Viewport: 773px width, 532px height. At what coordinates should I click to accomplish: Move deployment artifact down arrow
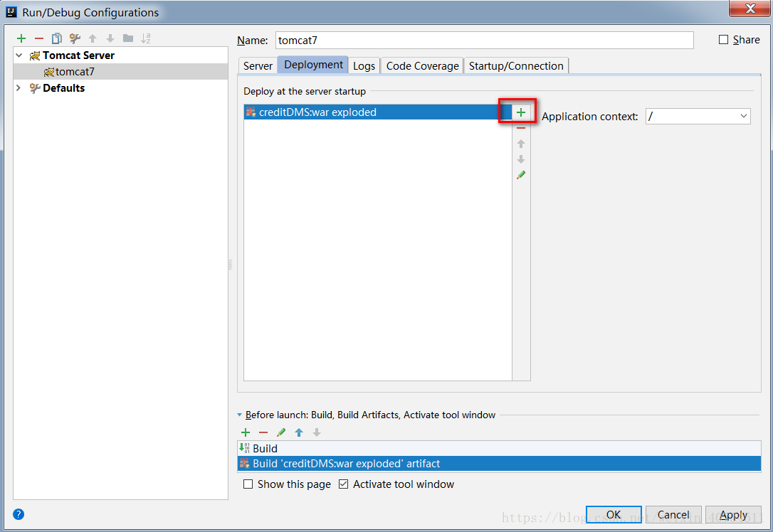[521, 159]
